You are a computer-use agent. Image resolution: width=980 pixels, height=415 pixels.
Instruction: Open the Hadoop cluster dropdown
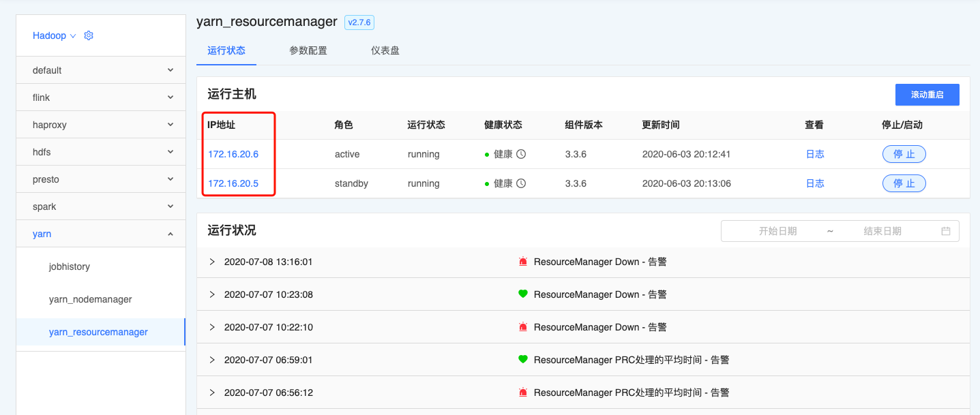[x=54, y=35]
